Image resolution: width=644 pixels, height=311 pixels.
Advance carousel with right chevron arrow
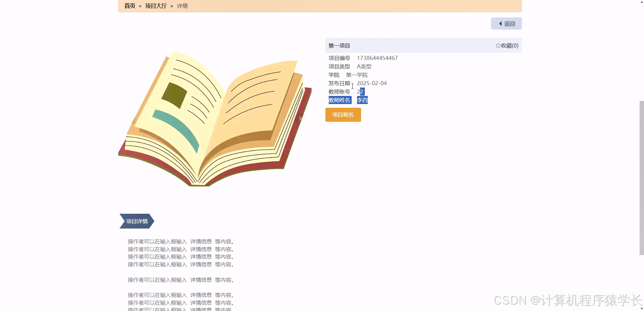click(x=300, y=118)
